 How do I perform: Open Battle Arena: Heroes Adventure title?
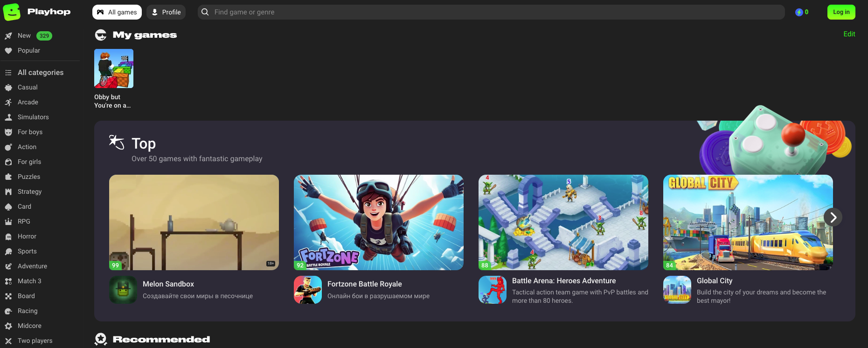pyautogui.click(x=564, y=281)
